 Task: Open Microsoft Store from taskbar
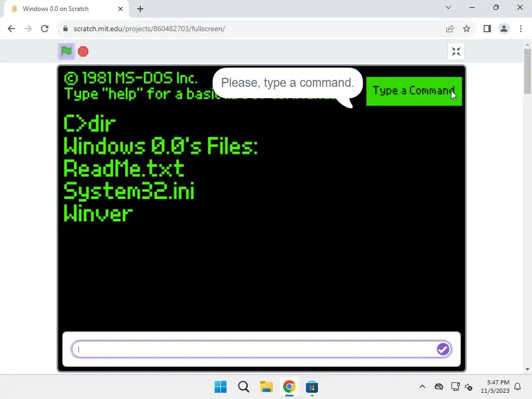(312, 387)
